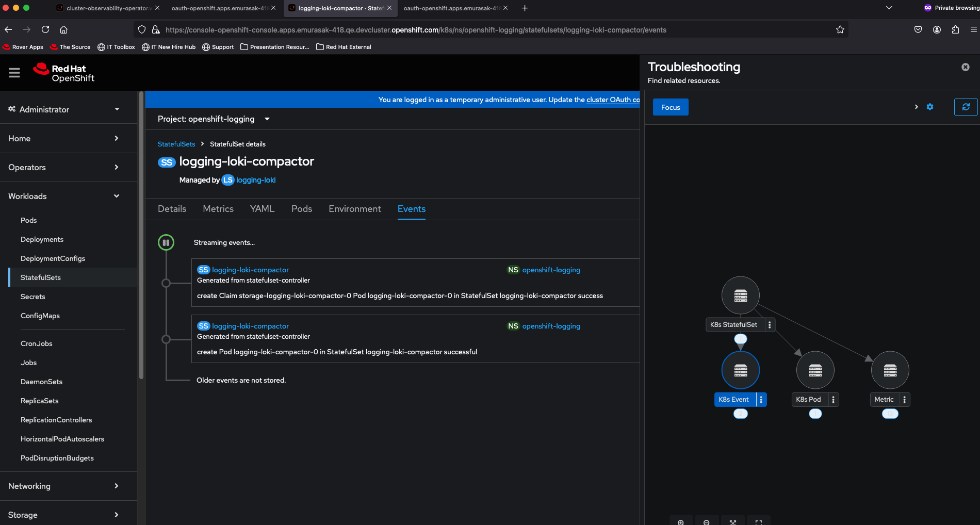
Task: Switch to the cluster-observability-operator browser tab
Action: coord(108,8)
